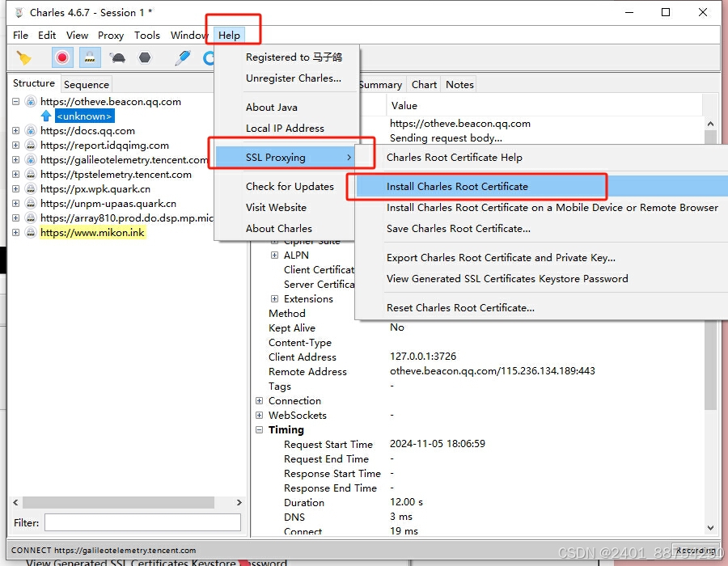The height and width of the screenshot is (566, 728).
Task: Export Charles Root Certificate and Private Key
Action: tap(501, 257)
